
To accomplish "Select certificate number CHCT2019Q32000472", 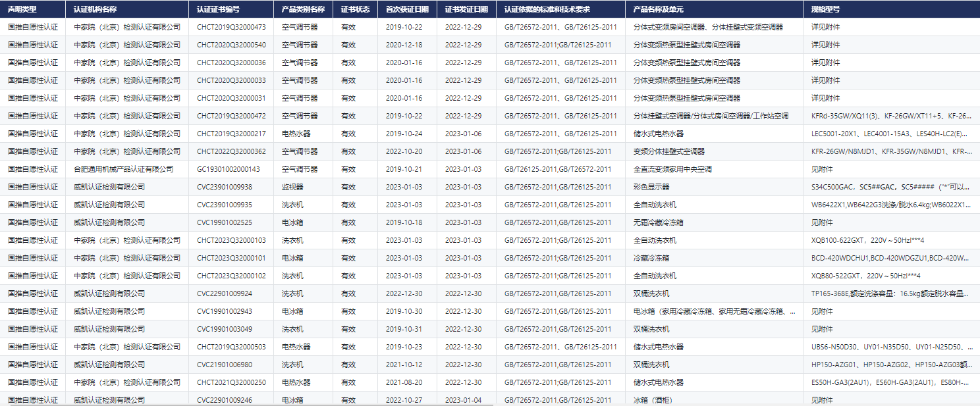I will click(231, 116).
